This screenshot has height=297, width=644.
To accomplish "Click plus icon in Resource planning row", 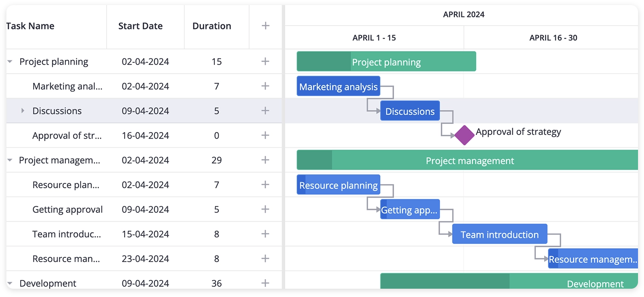I will click(265, 185).
